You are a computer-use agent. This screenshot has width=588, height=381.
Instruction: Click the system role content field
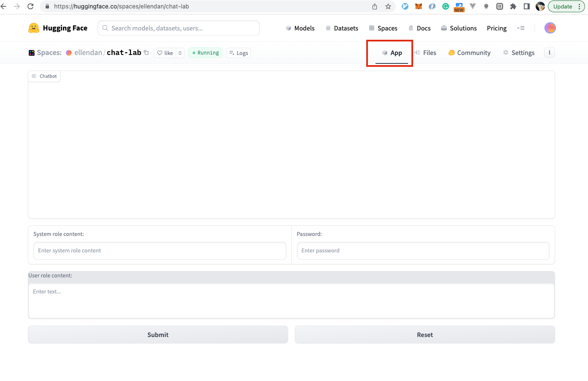[x=160, y=251]
